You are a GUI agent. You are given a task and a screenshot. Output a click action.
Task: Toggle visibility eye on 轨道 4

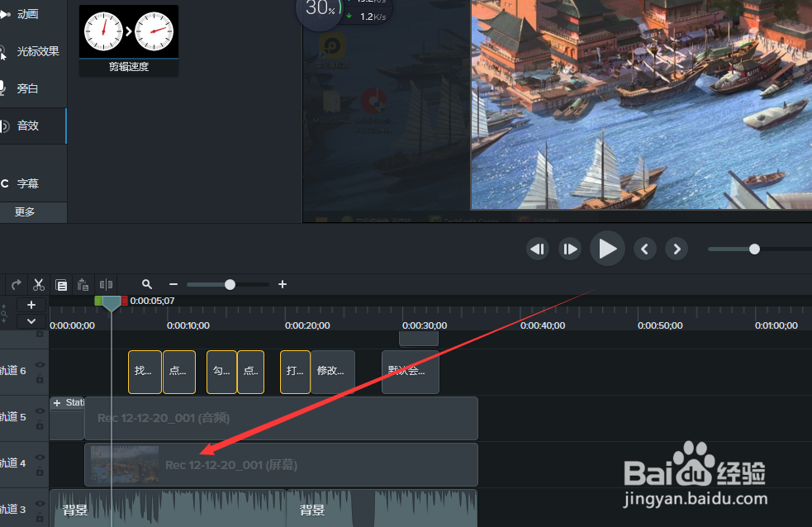(x=40, y=457)
